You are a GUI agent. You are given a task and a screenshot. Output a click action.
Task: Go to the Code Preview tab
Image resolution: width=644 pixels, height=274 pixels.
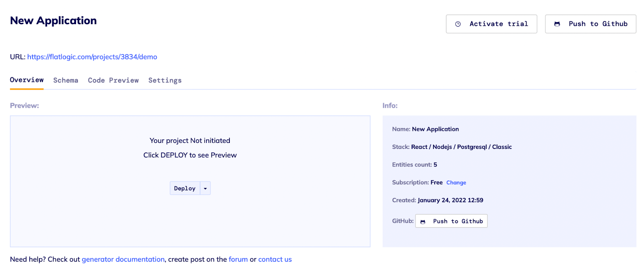113,80
